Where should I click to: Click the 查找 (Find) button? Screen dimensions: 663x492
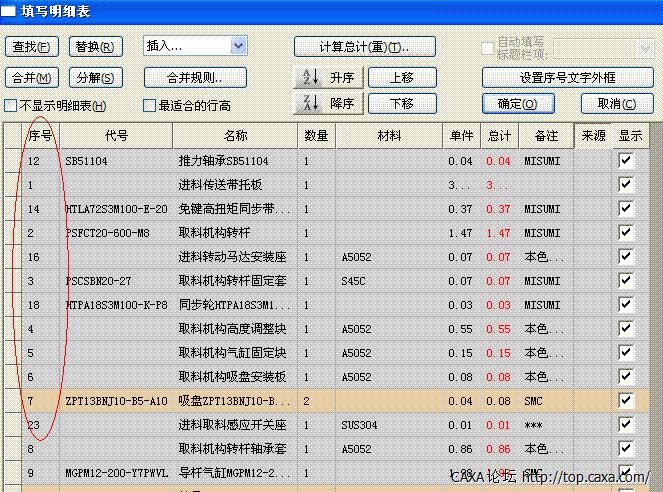[33, 47]
